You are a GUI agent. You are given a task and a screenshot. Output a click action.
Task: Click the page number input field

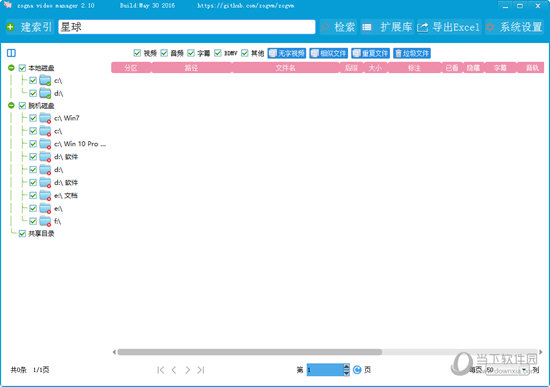pos(325,370)
